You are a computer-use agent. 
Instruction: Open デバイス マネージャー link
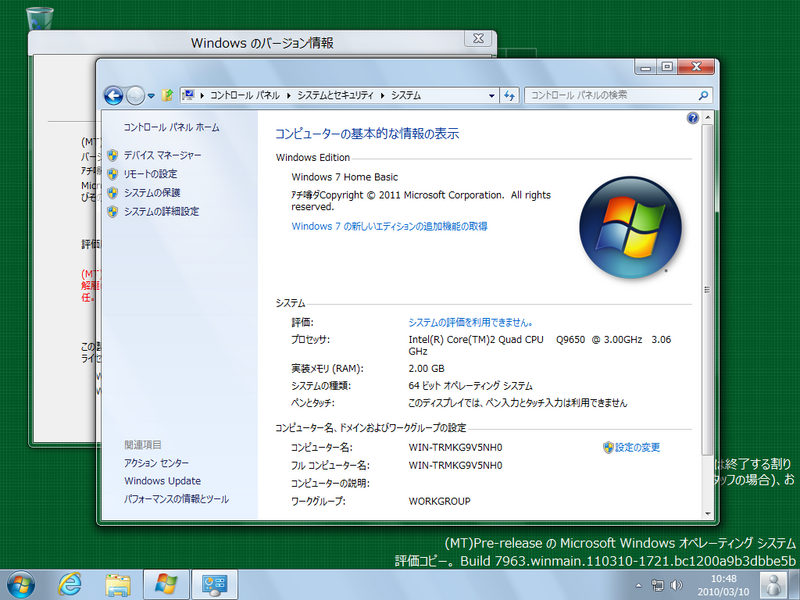(x=162, y=155)
